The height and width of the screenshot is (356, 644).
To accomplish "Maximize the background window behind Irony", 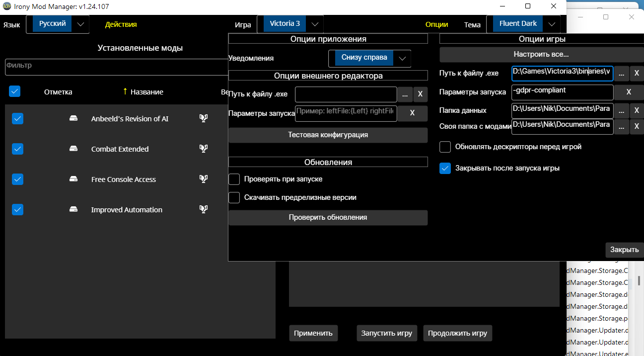I will (606, 17).
